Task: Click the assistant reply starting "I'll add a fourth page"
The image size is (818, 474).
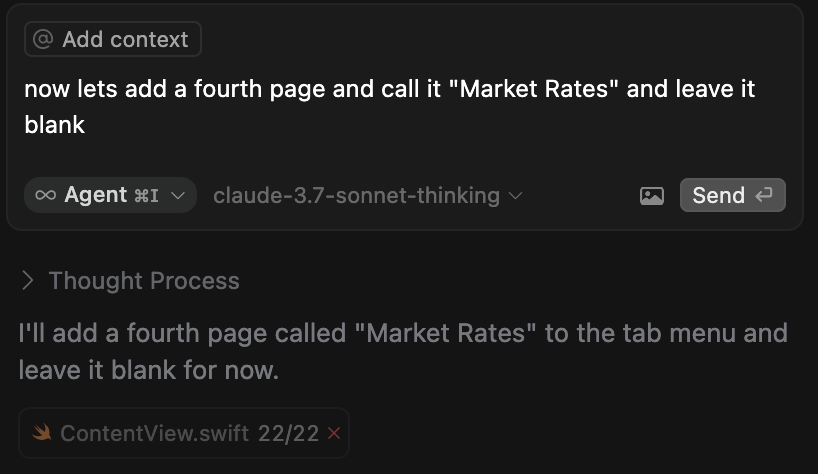Action: [x=403, y=351]
